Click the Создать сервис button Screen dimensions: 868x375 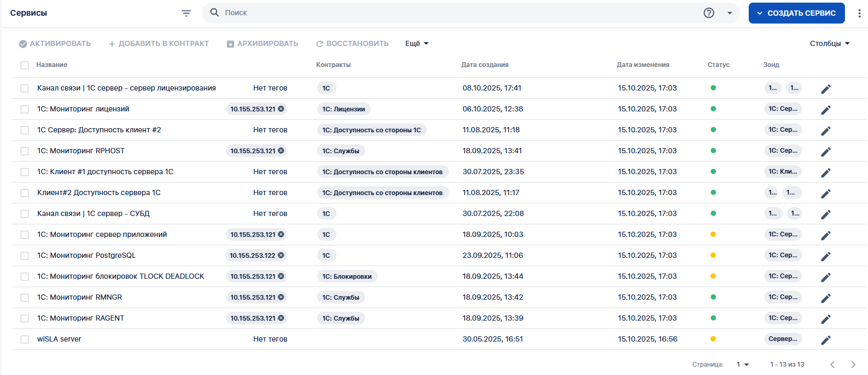[796, 13]
